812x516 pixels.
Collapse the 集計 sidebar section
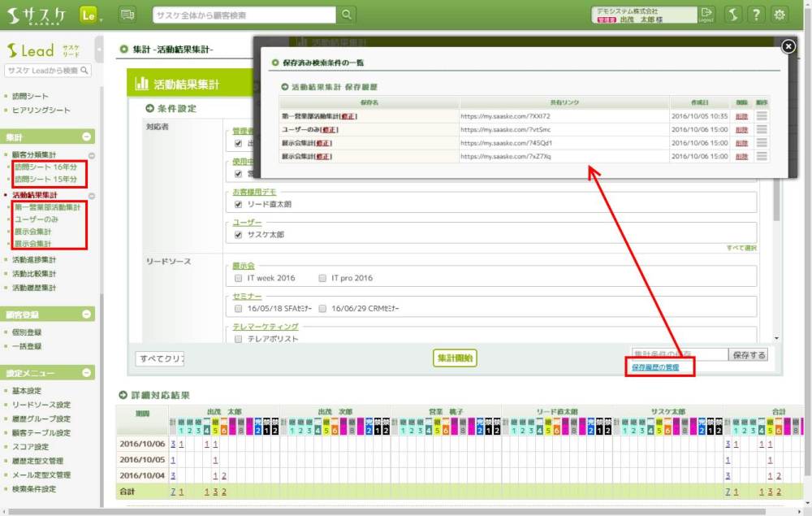coord(88,137)
